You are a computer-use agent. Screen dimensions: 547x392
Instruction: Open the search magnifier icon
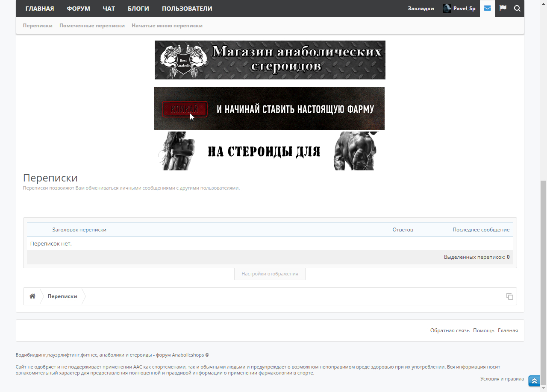(517, 9)
